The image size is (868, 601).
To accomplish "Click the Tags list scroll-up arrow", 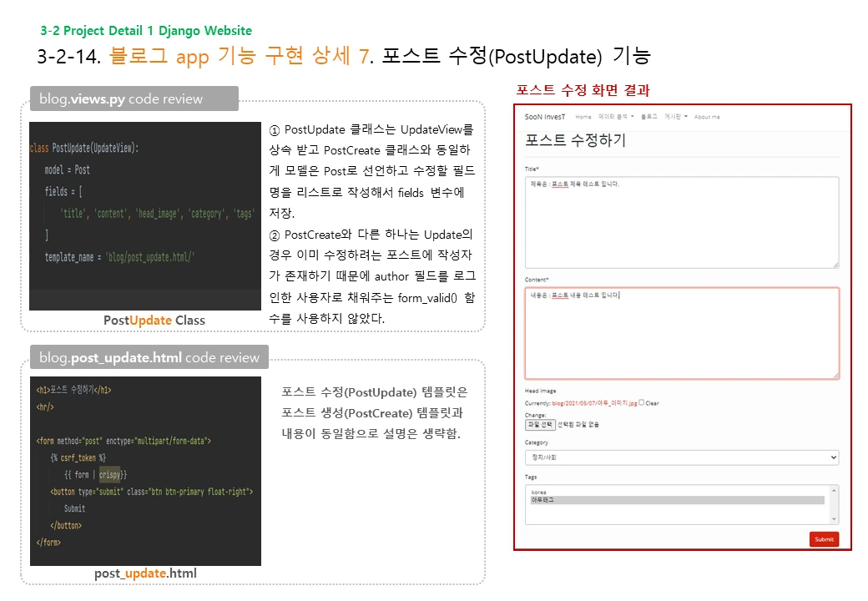I will 834,490.
